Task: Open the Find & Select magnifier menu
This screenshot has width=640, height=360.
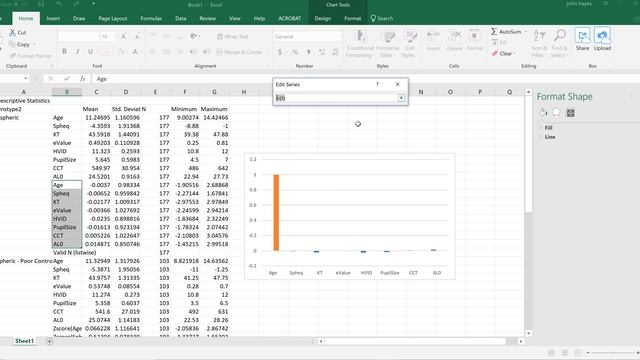Action: point(559,43)
